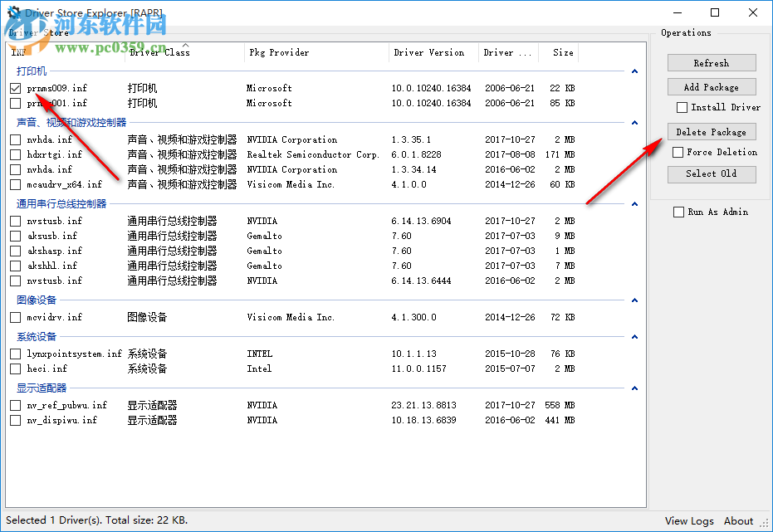Collapse the 系统设备 group

click(x=635, y=336)
